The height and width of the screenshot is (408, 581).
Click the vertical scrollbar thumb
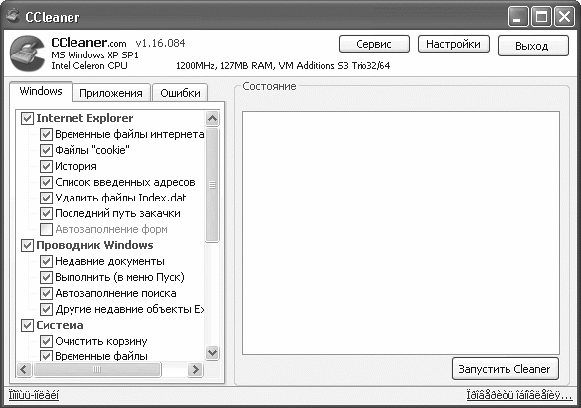(212, 185)
